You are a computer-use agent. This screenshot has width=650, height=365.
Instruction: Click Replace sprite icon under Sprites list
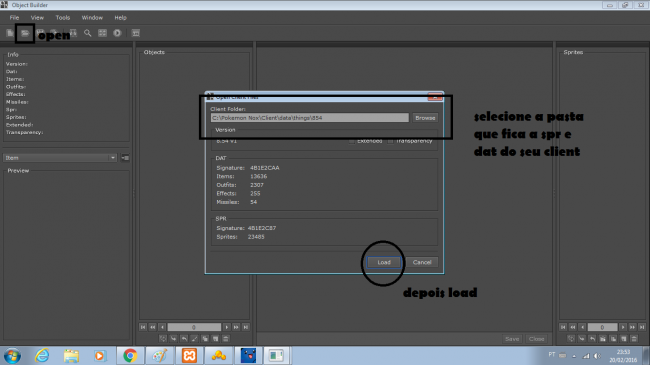tap(571, 339)
